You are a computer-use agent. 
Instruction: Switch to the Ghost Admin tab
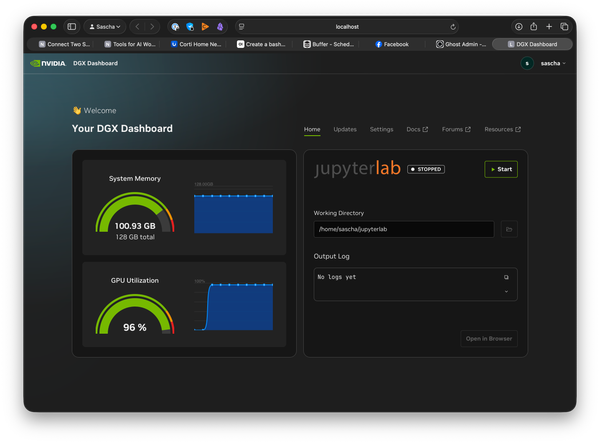[461, 44]
